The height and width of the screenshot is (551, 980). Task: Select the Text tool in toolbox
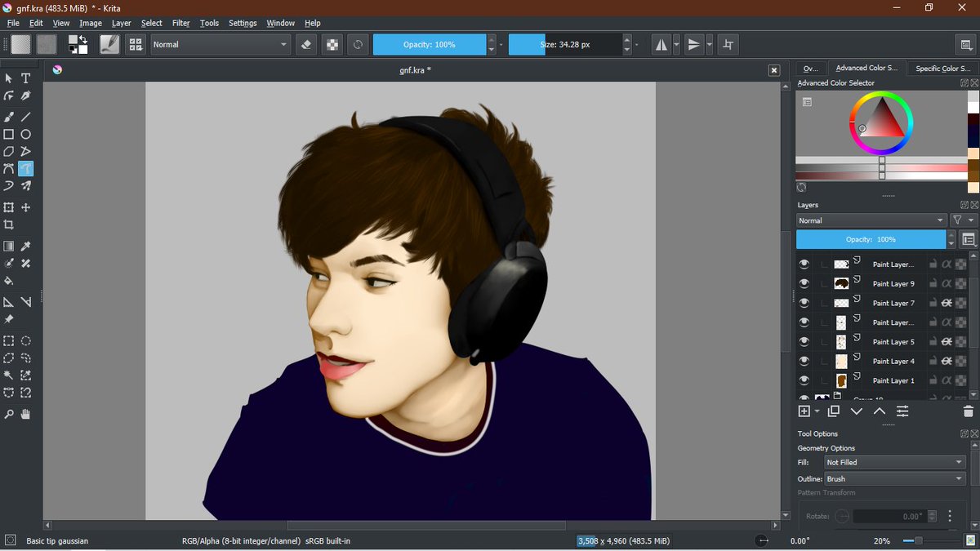click(x=26, y=78)
